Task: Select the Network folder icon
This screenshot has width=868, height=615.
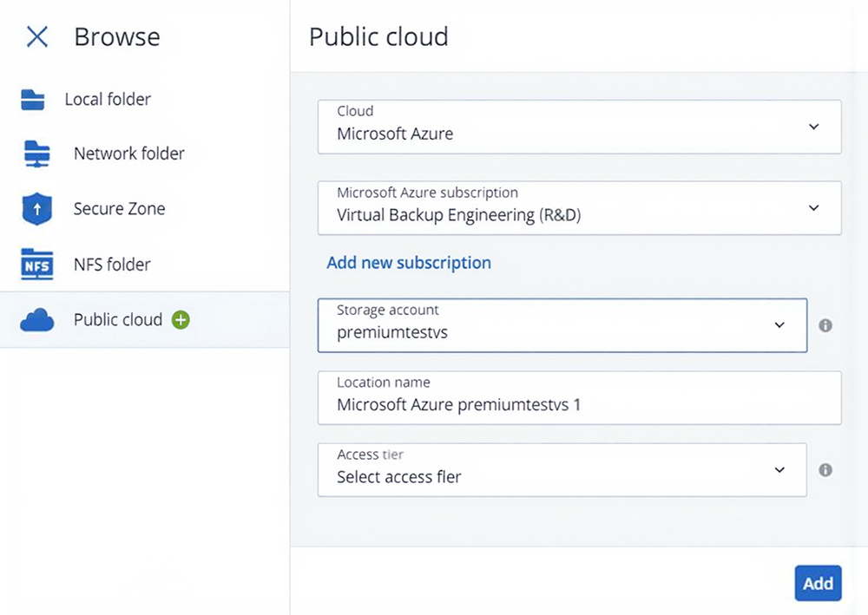Action: click(x=35, y=154)
